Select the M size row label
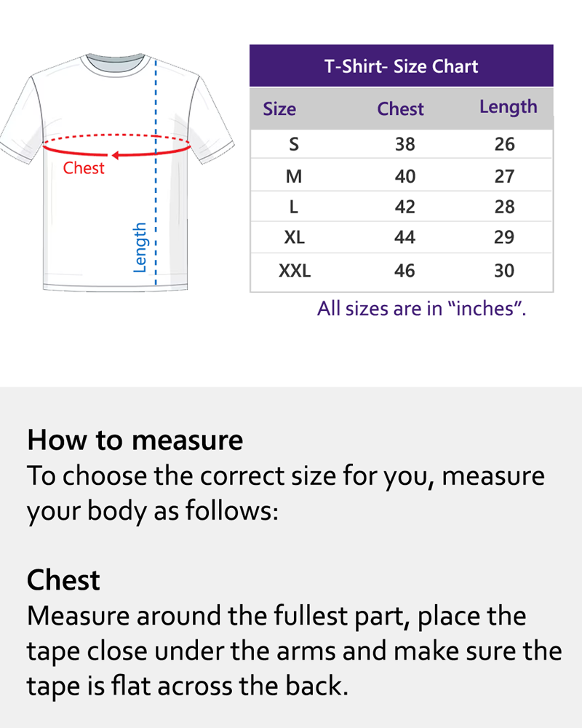The image size is (582, 728). [294, 176]
